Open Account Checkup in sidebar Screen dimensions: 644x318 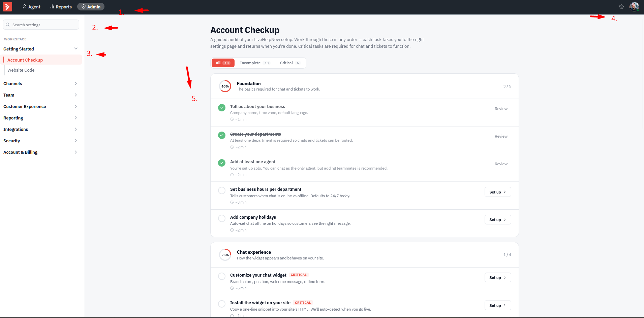point(42,60)
